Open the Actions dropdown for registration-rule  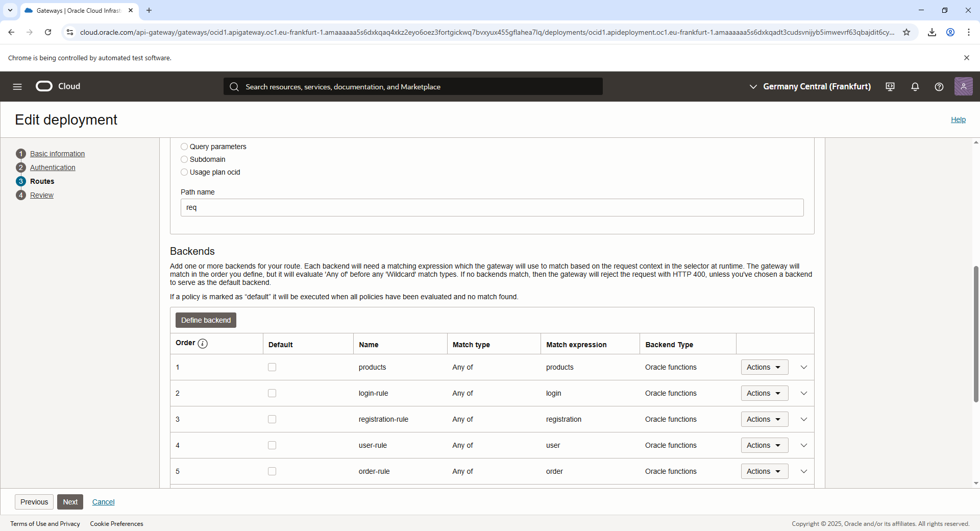click(764, 419)
